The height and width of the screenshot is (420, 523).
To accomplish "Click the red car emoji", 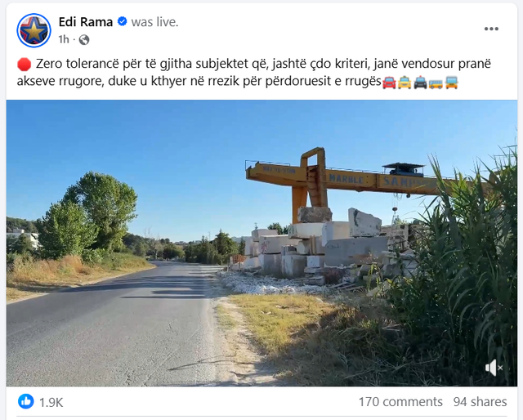I will 389,82.
